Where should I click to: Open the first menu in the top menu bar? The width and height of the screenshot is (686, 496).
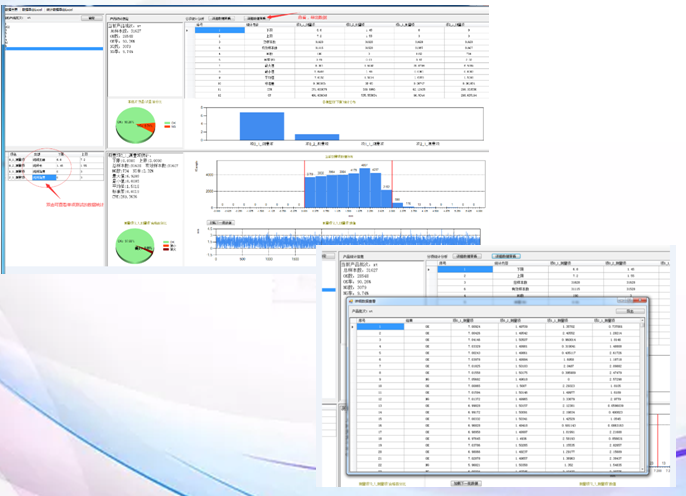tap(11, 9)
